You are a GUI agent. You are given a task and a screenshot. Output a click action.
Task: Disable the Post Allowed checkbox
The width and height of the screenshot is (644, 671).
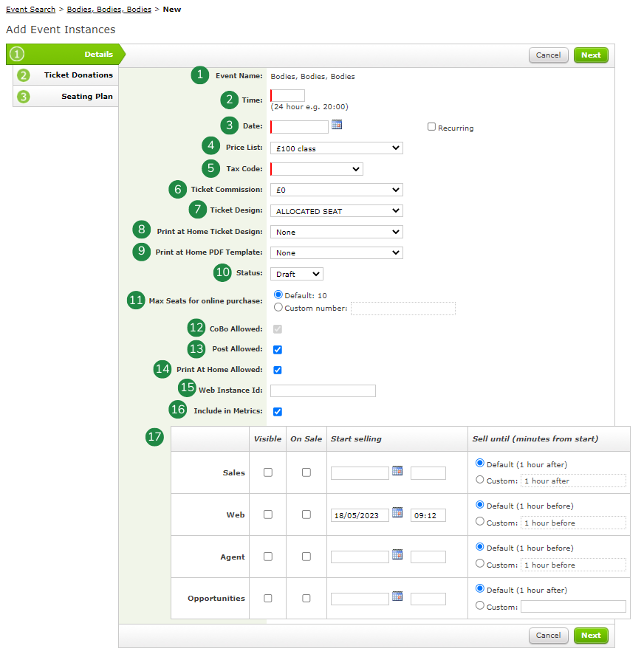(x=277, y=349)
